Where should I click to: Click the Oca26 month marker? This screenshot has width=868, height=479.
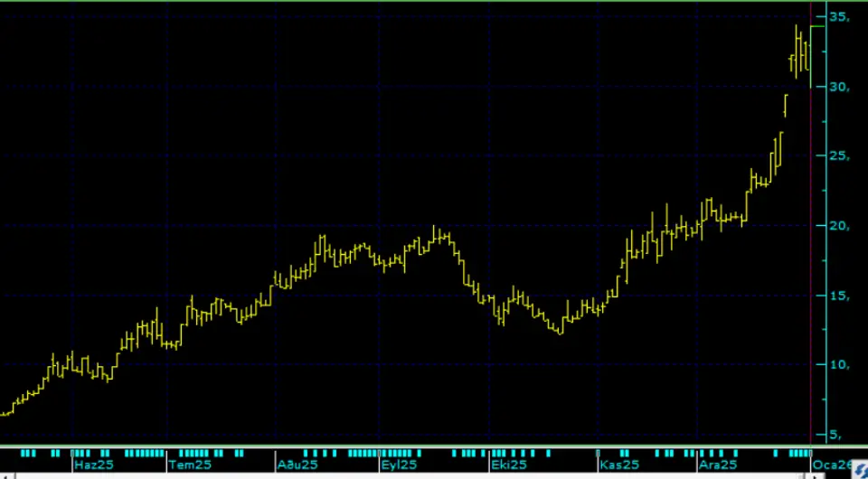[830, 465]
